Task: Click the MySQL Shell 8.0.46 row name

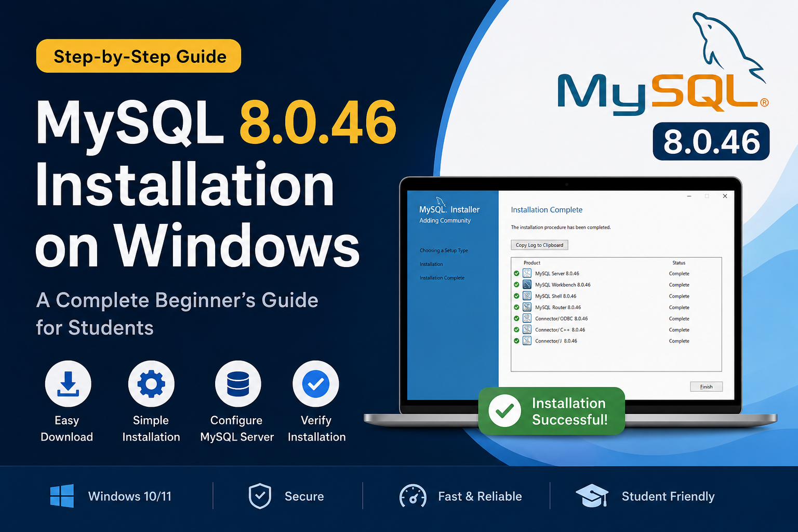Action: pos(555,296)
